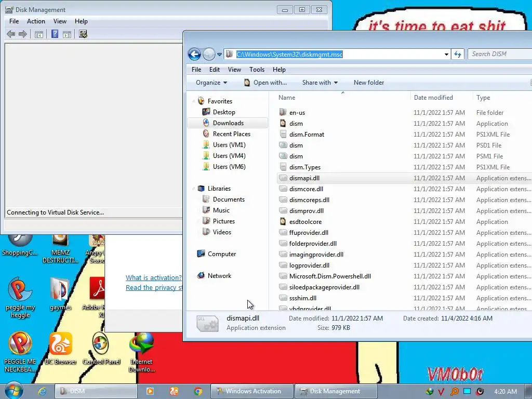The image size is (532, 399).
Task: Open MEMZ DESTRUCTI... desktop icon
Action: pos(60,248)
